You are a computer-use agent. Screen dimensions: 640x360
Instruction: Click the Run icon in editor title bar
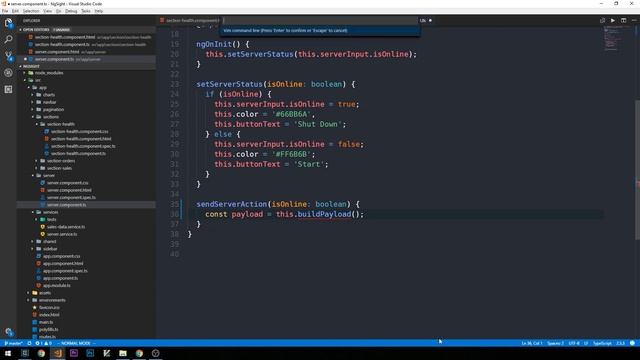pos(613,20)
